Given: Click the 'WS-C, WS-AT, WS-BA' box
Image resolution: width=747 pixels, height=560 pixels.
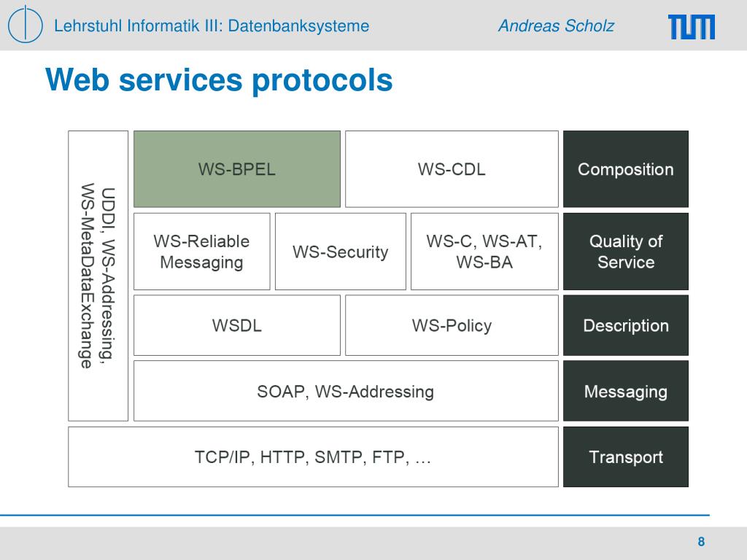Looking at the screenshot, I should [x=484, y=252].
